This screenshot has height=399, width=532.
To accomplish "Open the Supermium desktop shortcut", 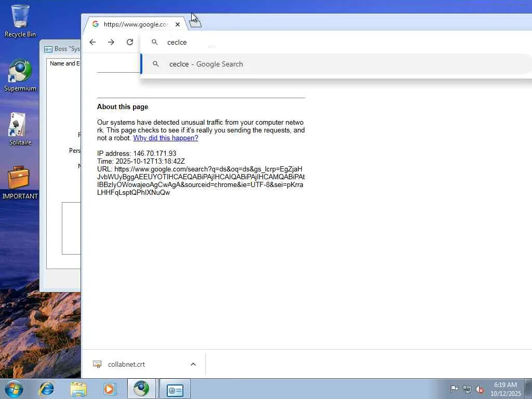I will (x=20, y=75).
